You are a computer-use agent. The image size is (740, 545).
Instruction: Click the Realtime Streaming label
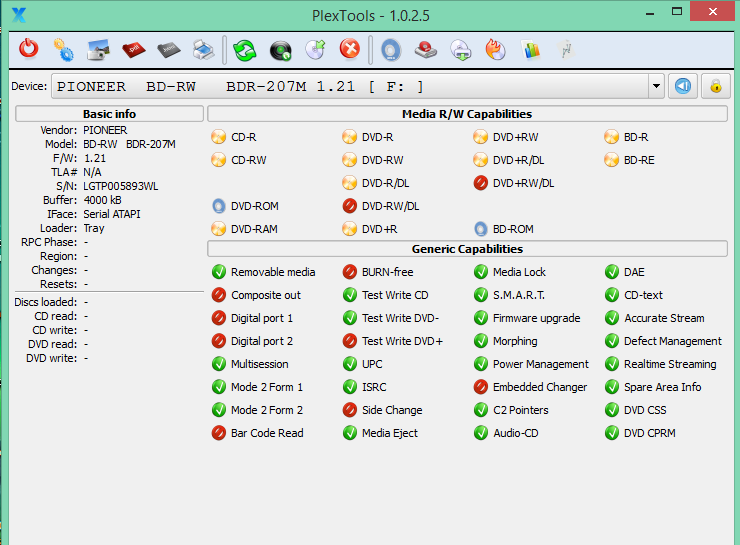(670, 364)
